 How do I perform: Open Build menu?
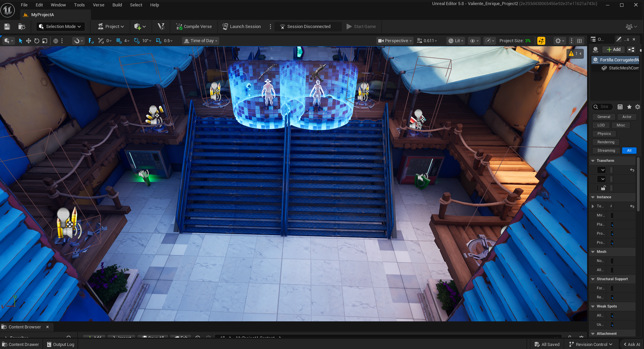[x=117, y=5]
